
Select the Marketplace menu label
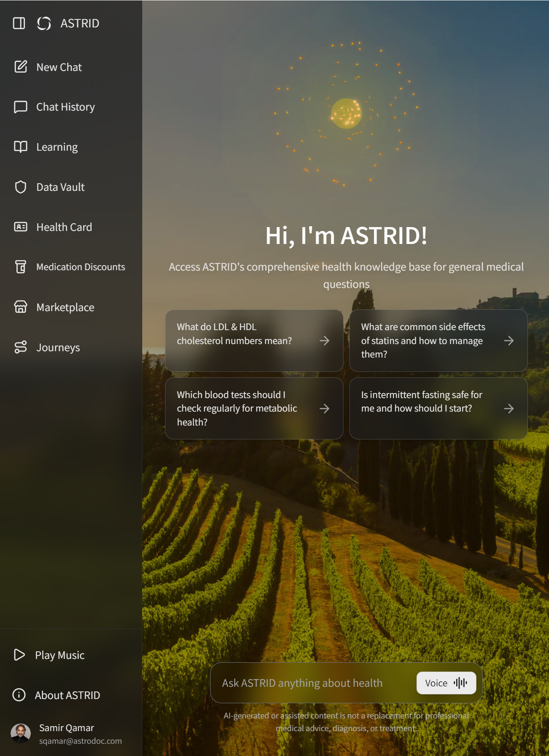click(65, 307)
